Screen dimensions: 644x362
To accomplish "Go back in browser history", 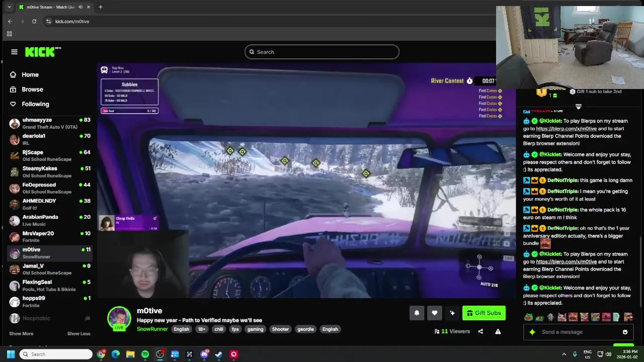I will coord(10,21).
